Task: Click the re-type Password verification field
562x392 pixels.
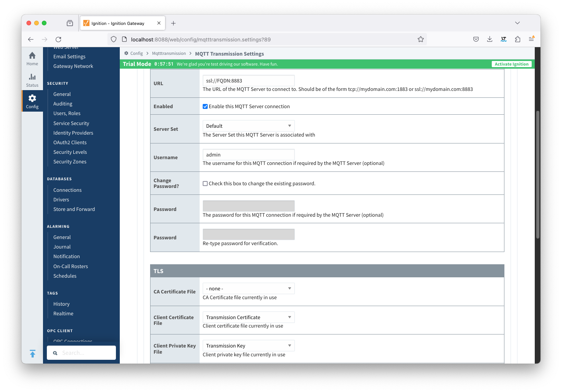Action: tap(249, 234)
